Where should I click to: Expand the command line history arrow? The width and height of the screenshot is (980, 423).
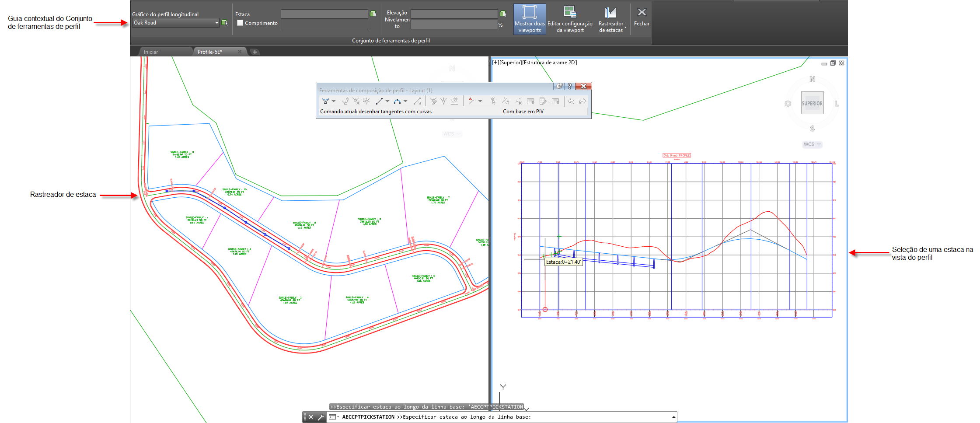[673, 417]
